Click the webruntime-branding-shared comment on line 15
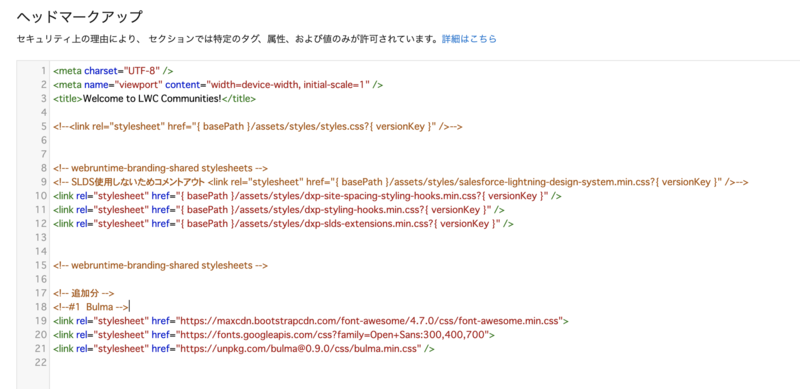 coord(160,265)
